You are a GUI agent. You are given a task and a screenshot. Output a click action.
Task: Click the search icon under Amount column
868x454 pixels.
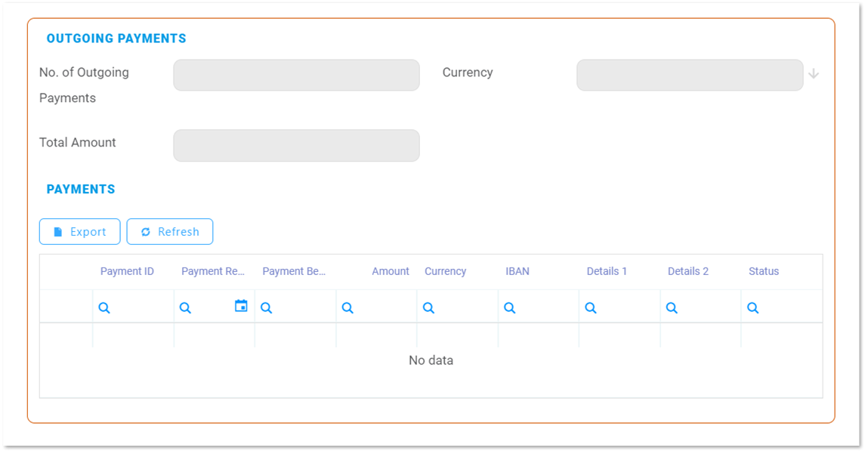coord(348,308)
